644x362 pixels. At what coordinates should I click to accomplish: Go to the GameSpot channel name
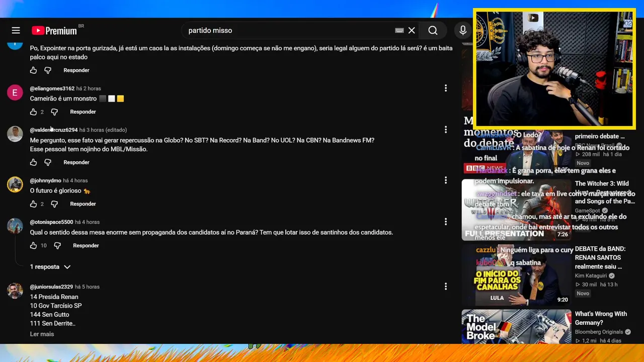(588, 211)
